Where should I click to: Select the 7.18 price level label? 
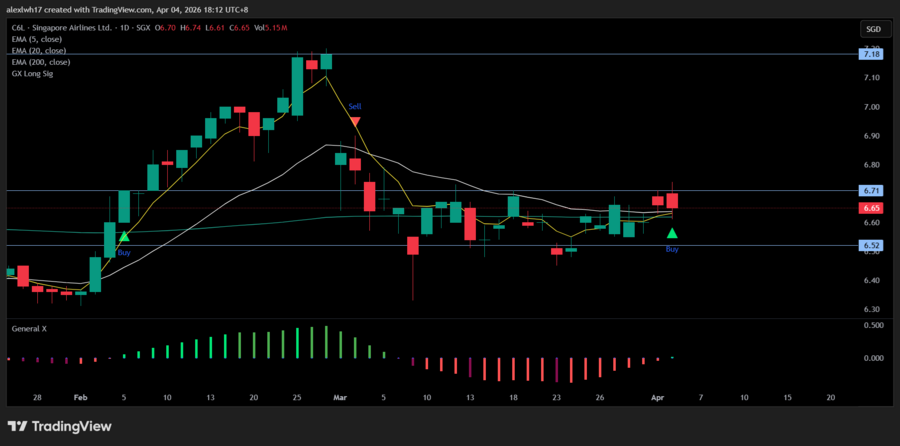tap(871, 54)
